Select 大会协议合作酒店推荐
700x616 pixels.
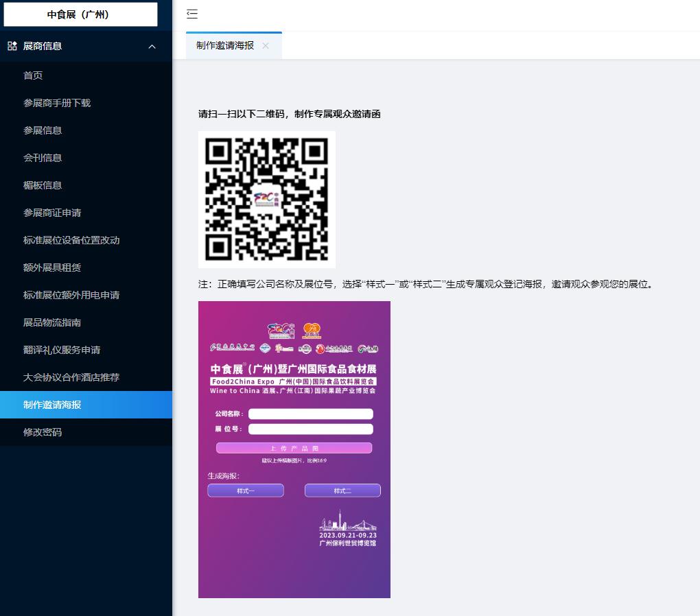point(71,377)
